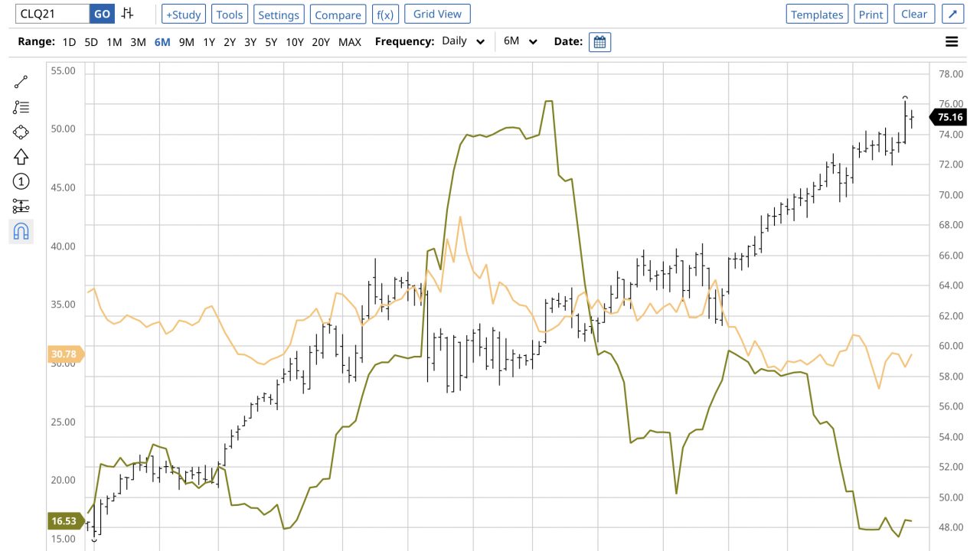Select the numbered circle annotation tool
This screenshot has width=980, height=551.
[x=21, y=181]
